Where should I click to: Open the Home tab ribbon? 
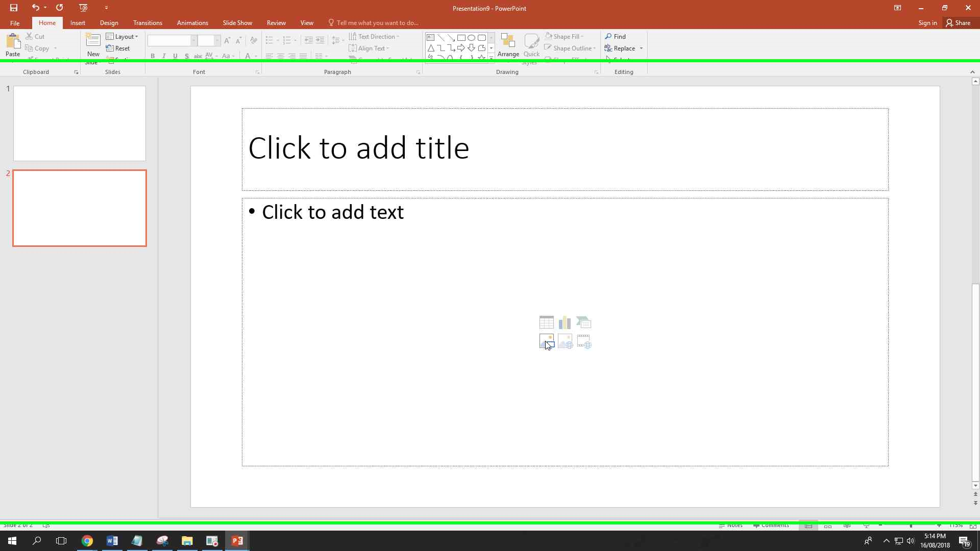47,22
